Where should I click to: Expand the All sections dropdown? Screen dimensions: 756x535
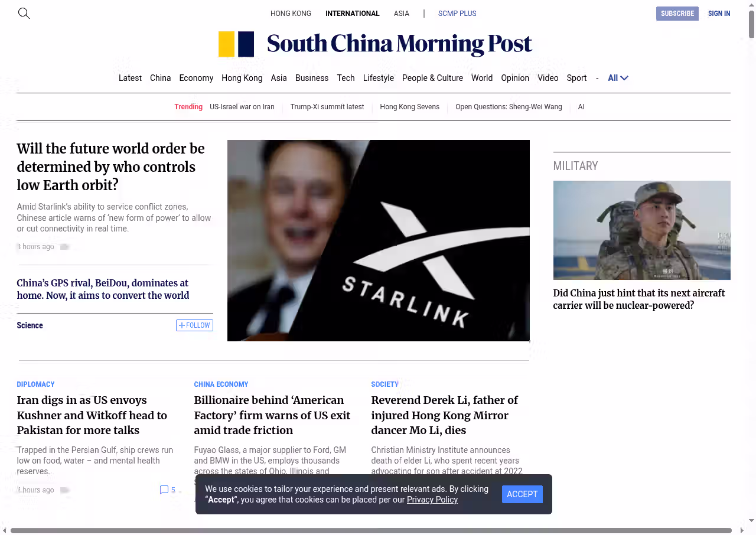click(x=618, y=78)
